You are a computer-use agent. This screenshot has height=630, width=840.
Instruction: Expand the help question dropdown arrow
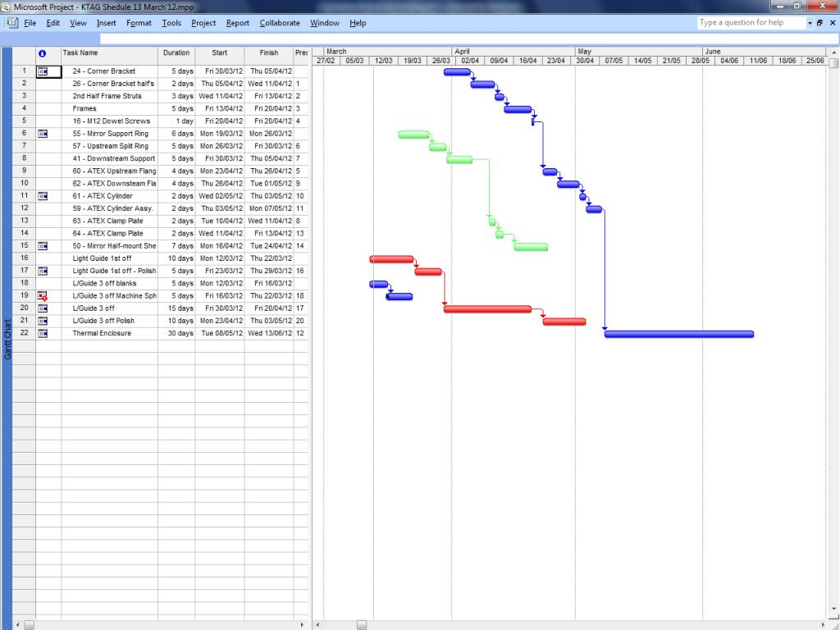click(x=810, y=23)
